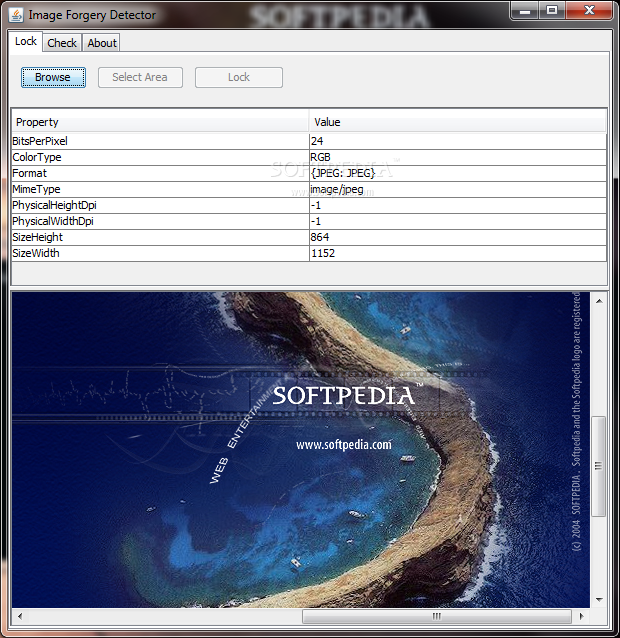Minimize the Image Forgery Detector window

coord(525,11)
